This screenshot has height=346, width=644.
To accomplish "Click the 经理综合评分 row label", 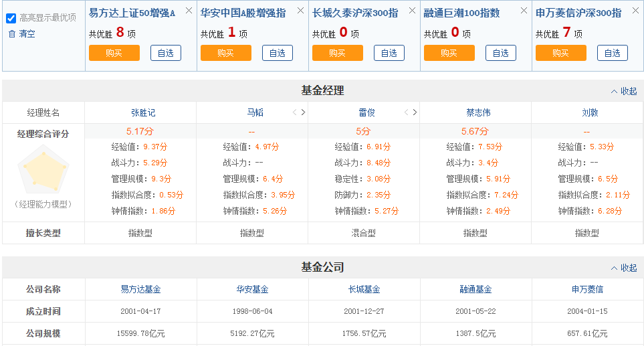I will [x=43, y=134].
